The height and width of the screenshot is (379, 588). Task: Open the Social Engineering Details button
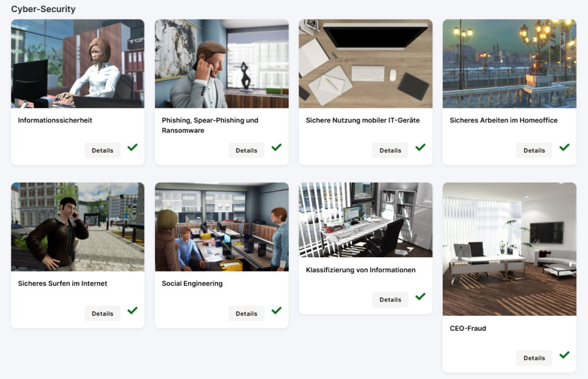coord(246,314)
